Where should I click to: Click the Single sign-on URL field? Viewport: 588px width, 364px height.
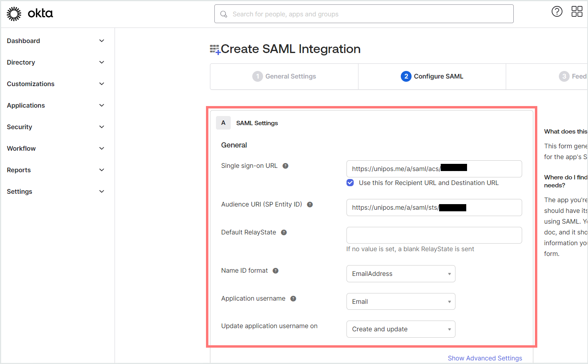pyautogui.click(x=434, y=169)
